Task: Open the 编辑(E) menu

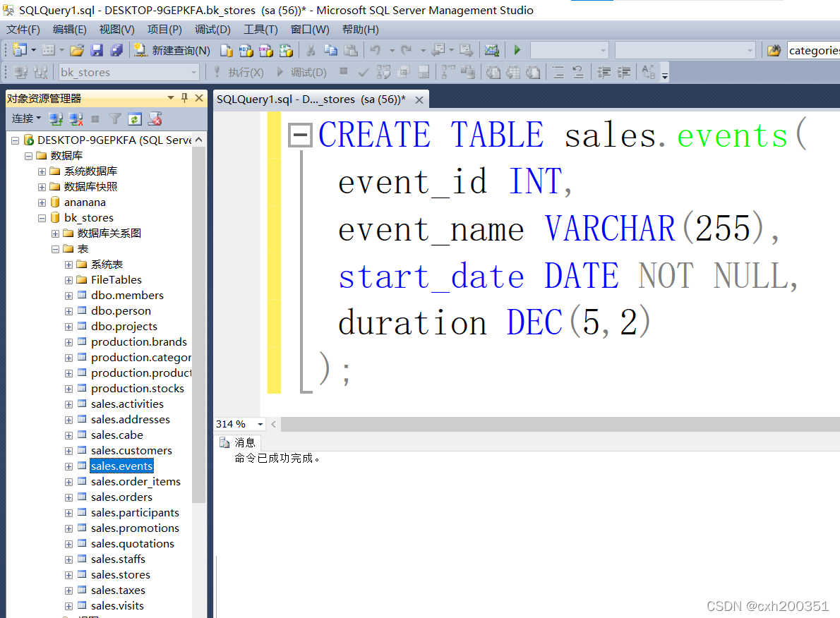Action: point(70,30)
